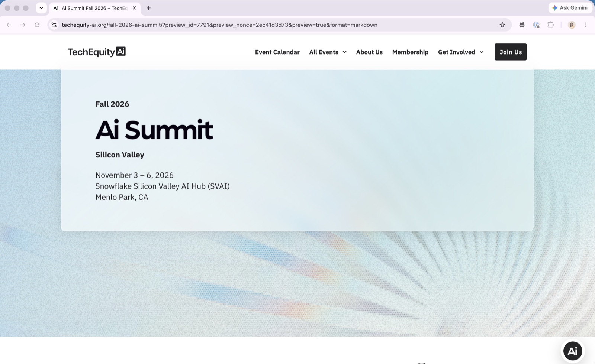Click the Ask Gemini button

(x=570, y=8)
